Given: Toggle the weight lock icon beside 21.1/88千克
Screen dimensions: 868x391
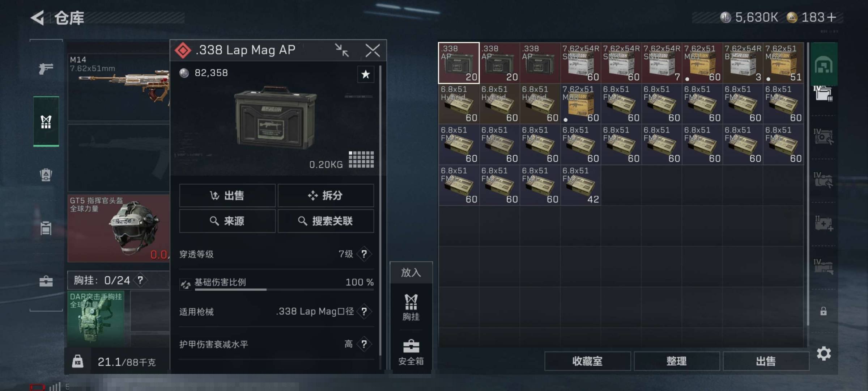Looking at the screenshot, I should (78, 361).
